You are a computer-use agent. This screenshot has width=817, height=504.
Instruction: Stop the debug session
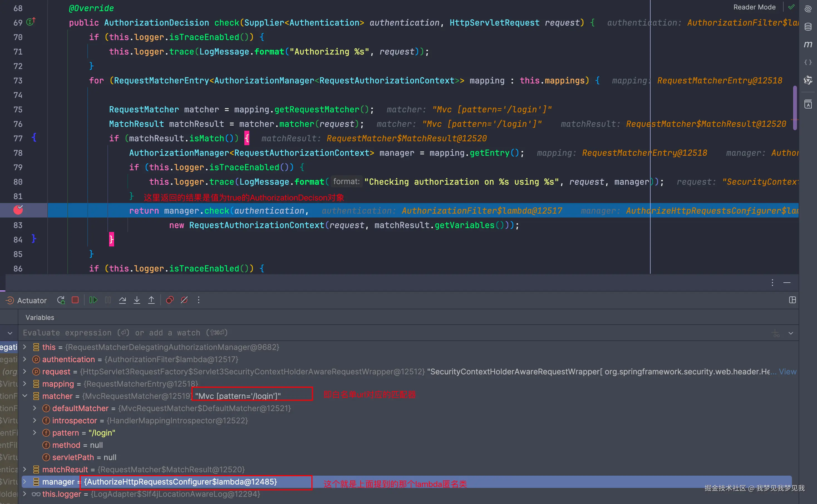click(x=75, y=300)
